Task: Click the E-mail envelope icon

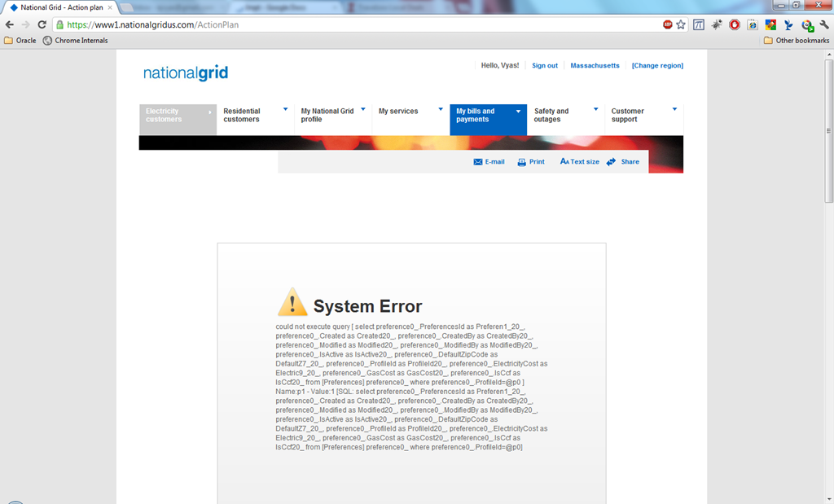Action: coord(477,162)
